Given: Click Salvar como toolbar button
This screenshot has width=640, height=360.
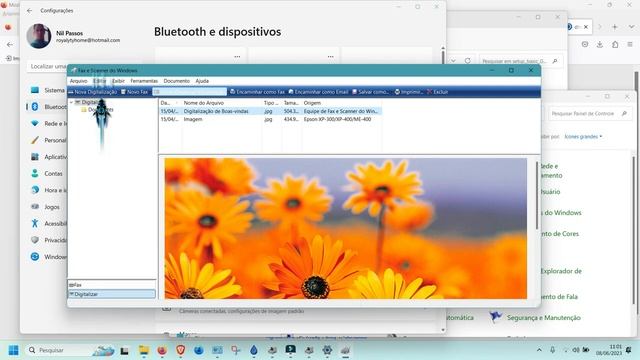Looking at the screenshot, I should pyautogui.click(x=370, y=92).
